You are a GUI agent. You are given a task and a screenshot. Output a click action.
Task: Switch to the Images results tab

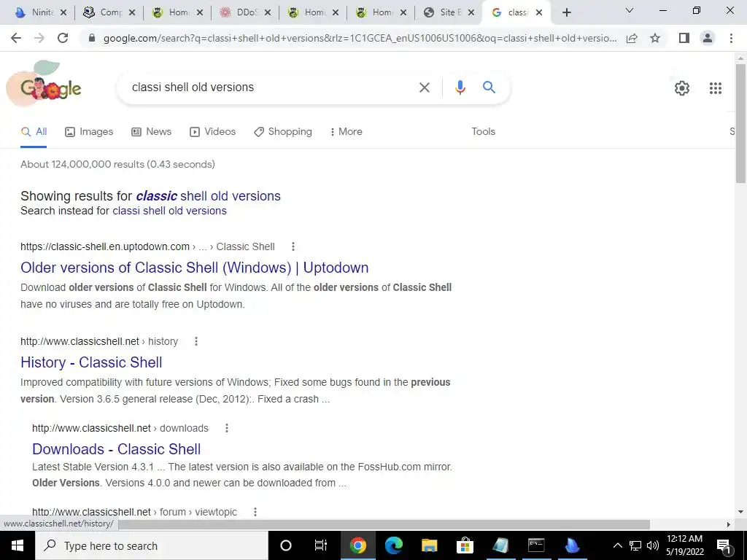(89, 132)
